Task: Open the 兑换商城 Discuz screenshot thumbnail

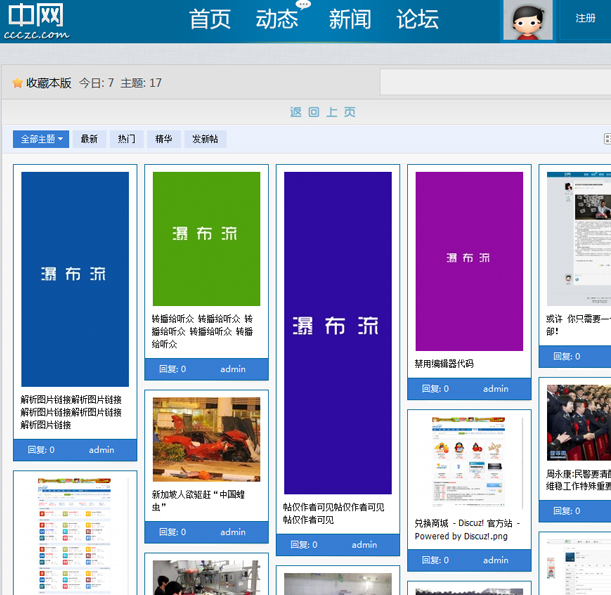Action: 469,462
